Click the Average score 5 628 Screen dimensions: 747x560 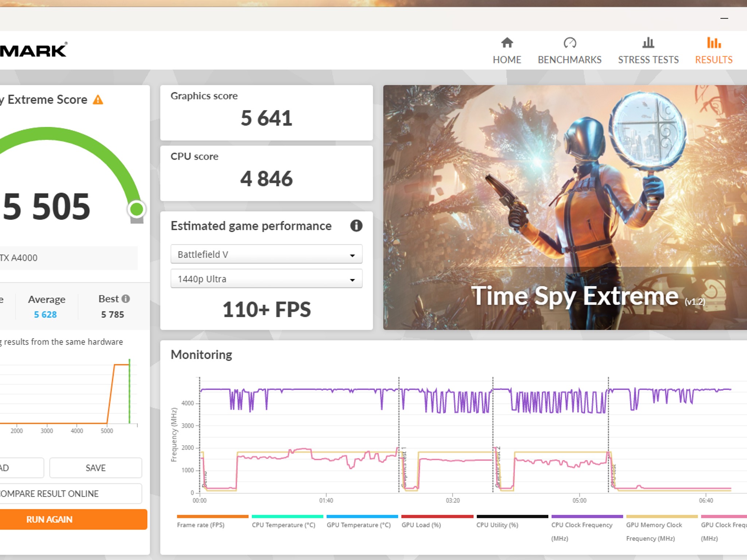[46, 315]
